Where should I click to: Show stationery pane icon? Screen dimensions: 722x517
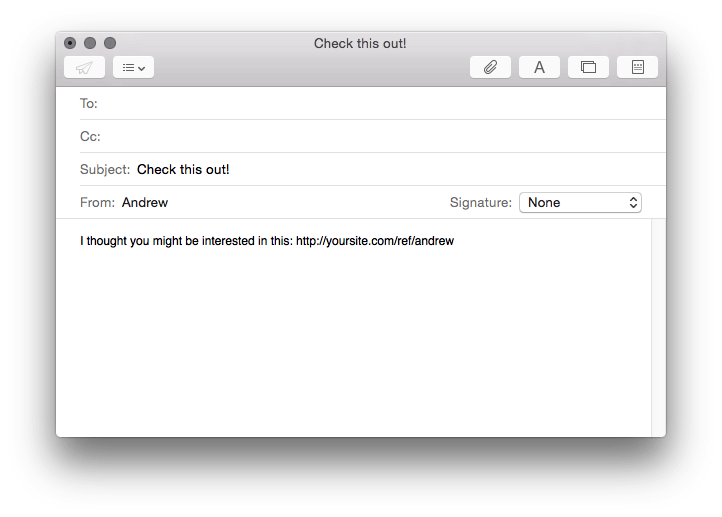637,67
